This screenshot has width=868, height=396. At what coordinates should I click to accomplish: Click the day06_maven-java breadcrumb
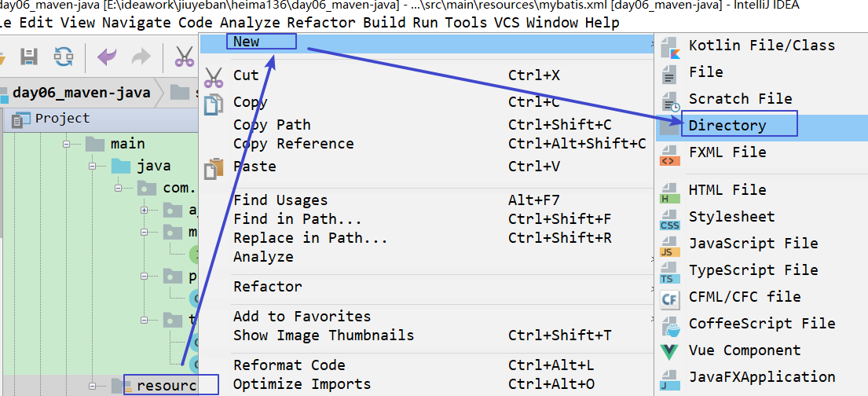pyautogui.click(x=81, y=93)
